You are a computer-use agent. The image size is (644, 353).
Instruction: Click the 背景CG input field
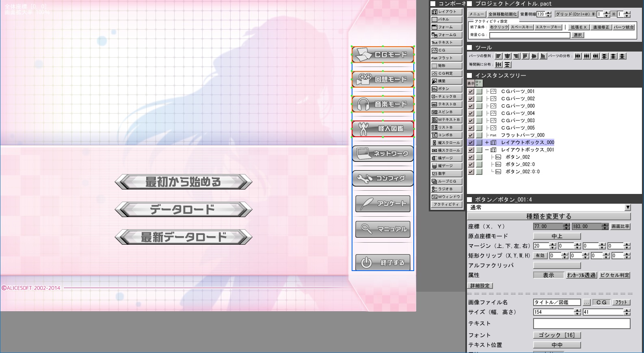(530, 35)
